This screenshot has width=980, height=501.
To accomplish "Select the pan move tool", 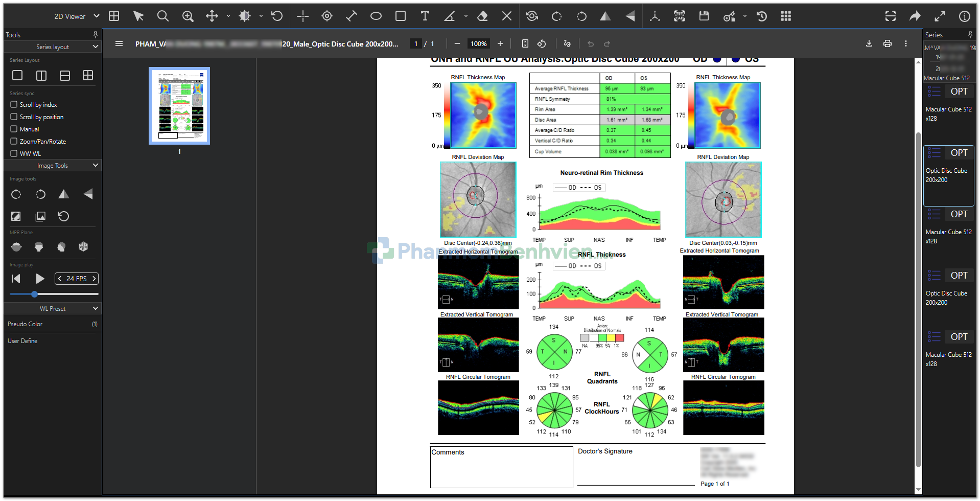I will point(212,16).
